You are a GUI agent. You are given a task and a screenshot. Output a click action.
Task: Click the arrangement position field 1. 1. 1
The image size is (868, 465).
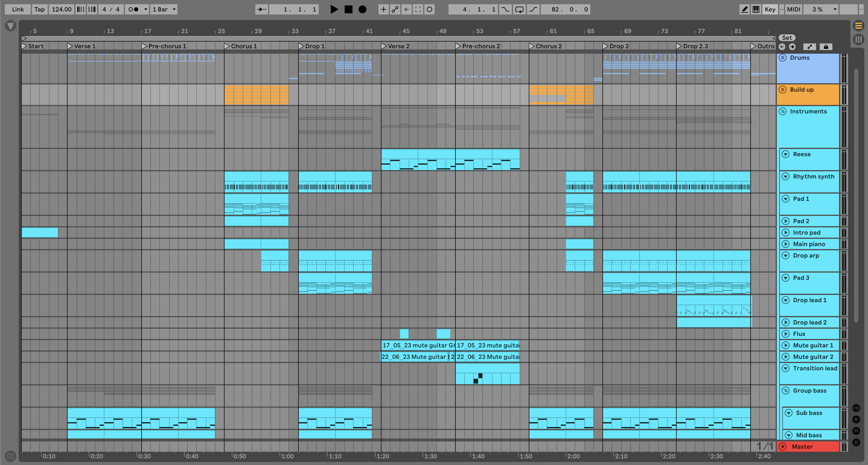[294, 9]
